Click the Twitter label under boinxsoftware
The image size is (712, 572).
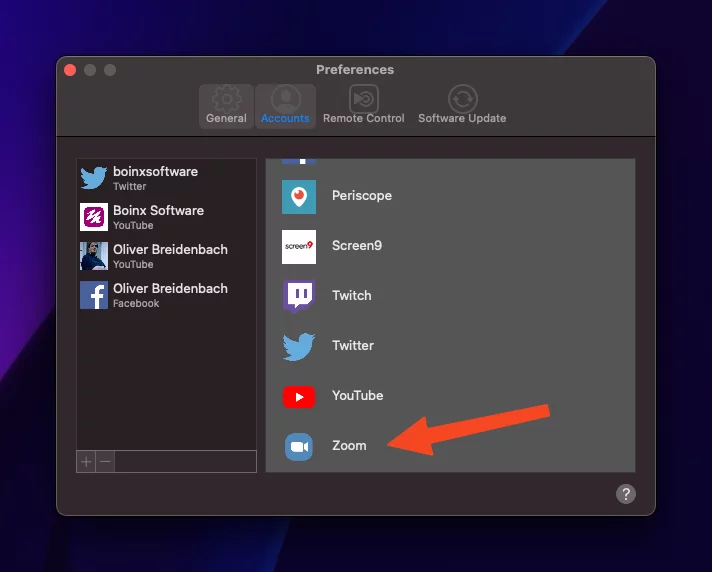129,186
